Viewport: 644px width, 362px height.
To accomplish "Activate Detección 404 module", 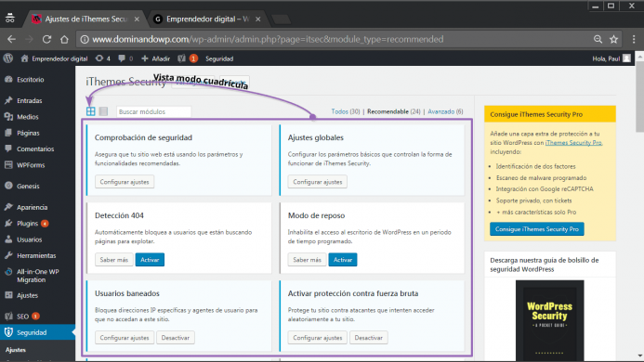I will pyautogui.click(x=150, y=260).
